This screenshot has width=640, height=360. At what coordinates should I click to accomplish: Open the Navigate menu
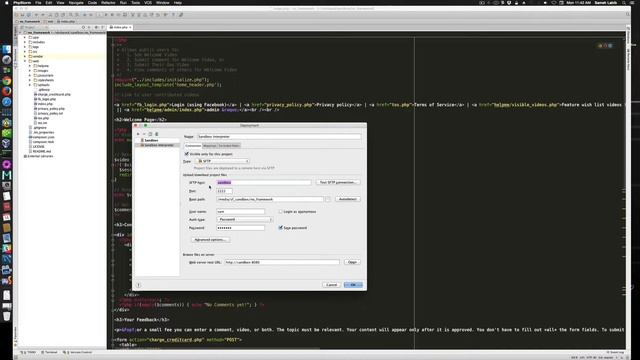coord(76,2)
